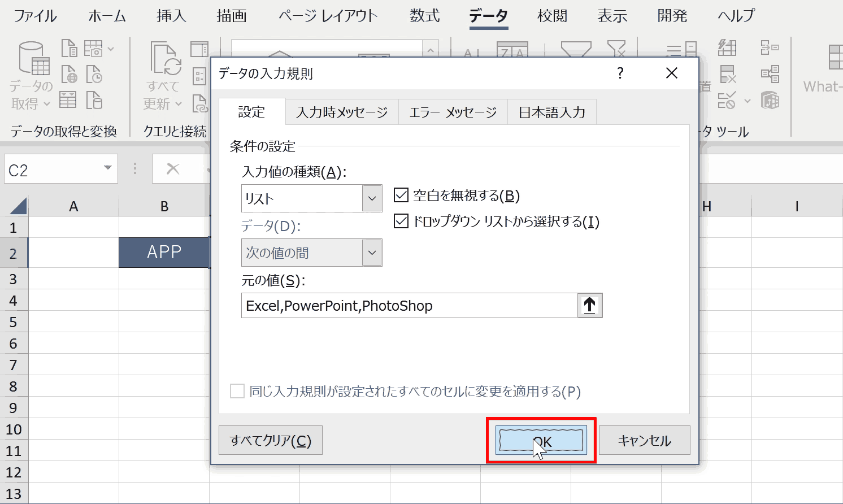Image resolution: width=843 pixels, height=504 pixels.
Task: Click the From Table/Range icon
Action: pyautogui.click(x=68, y=100)
